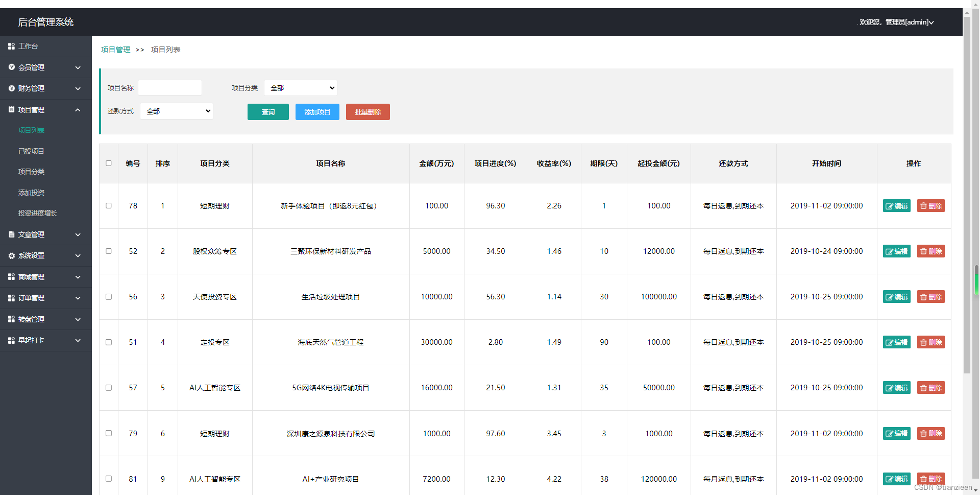The image size is (980, 495).
Task: Click the green 查询 search button
Action: pos(268,112)
